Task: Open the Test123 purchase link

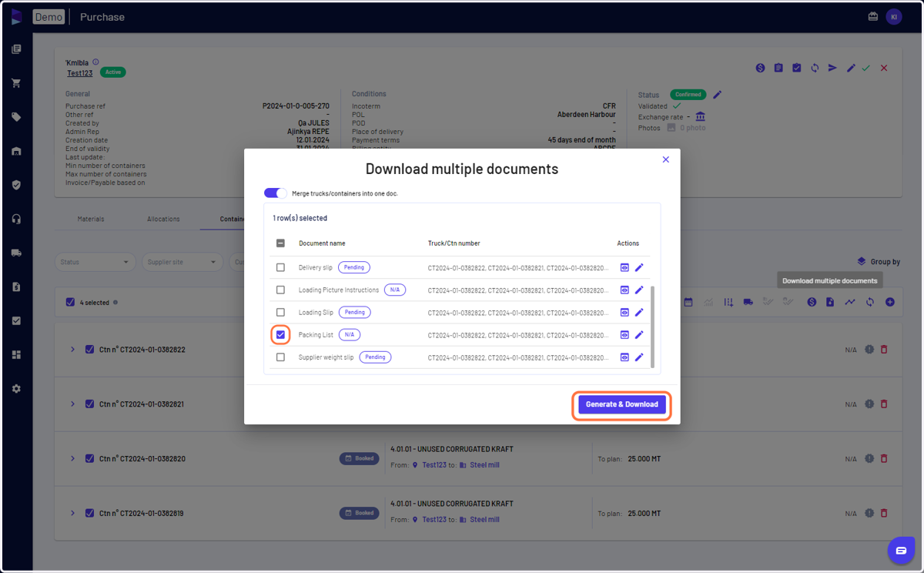Action: 80,73
